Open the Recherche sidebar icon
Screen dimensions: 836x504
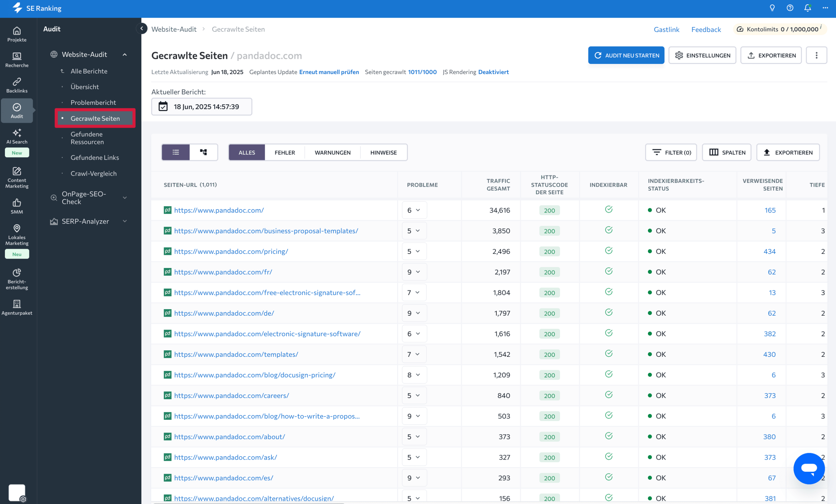click(x=17, y=60)
